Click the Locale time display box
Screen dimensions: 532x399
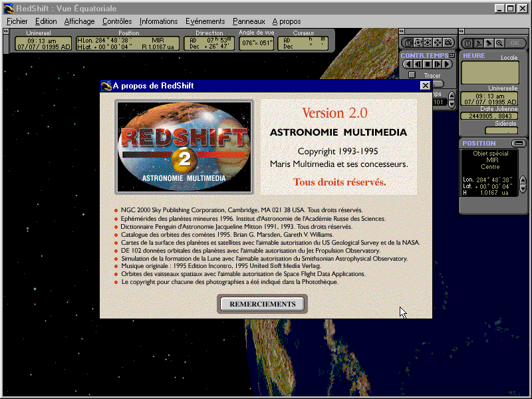point(490,73)
